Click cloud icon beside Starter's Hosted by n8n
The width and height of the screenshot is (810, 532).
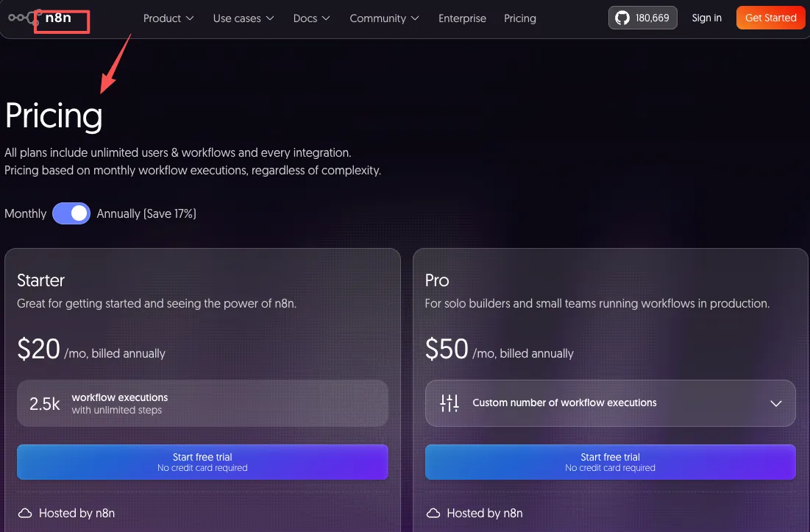pos(25,513)
